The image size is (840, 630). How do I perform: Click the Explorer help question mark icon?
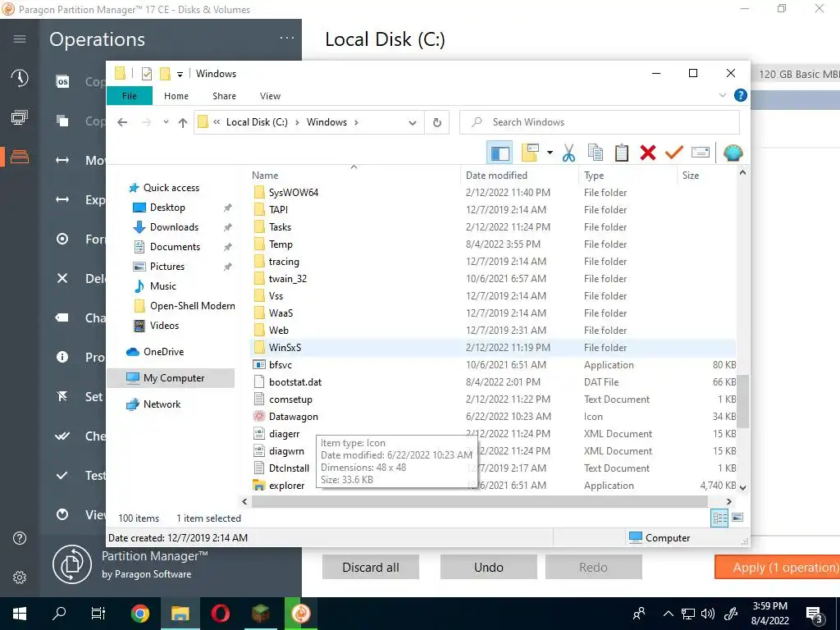(x=741, y=95)
